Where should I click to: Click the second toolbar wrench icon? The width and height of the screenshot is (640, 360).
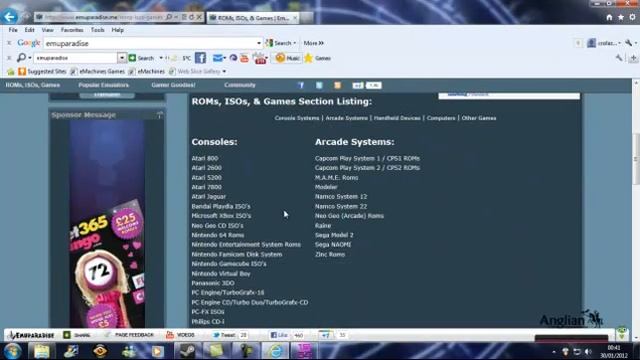(619, 58)
